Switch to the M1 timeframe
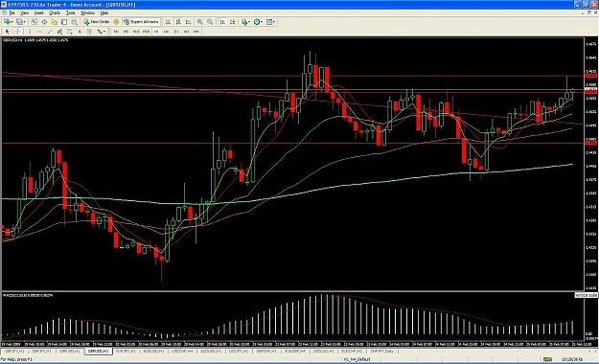Screen dimensions: 599x364 click(116, 32)
